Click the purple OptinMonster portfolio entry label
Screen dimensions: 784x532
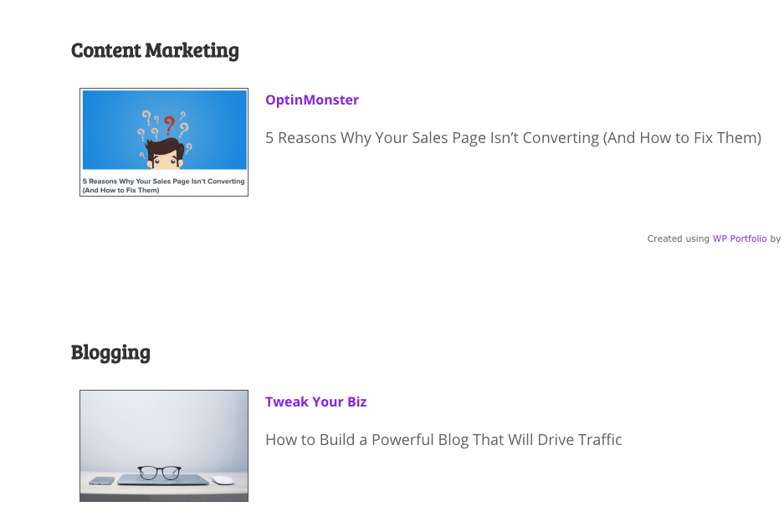311,100
